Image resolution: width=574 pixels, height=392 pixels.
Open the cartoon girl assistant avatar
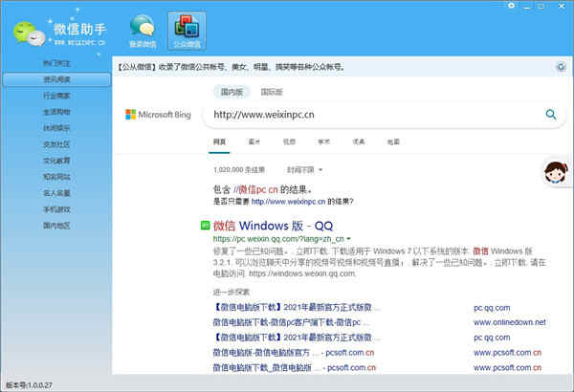tap(556, 172)
